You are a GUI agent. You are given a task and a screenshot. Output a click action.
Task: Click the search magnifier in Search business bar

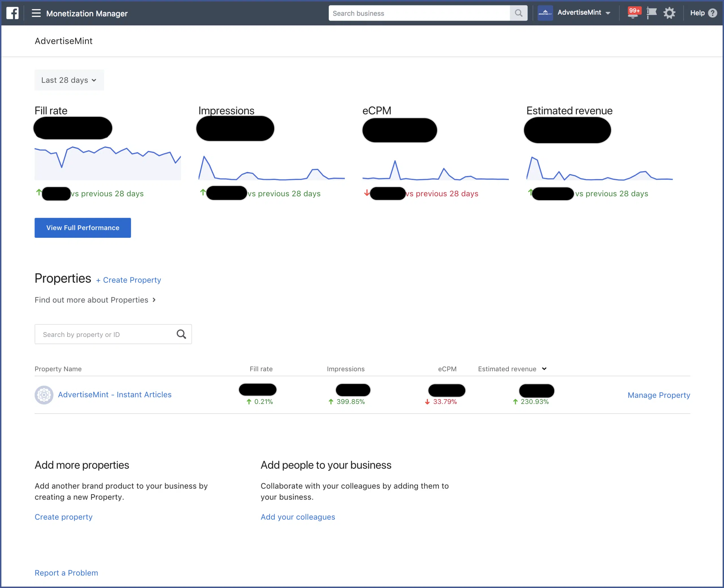click(518, 13)
